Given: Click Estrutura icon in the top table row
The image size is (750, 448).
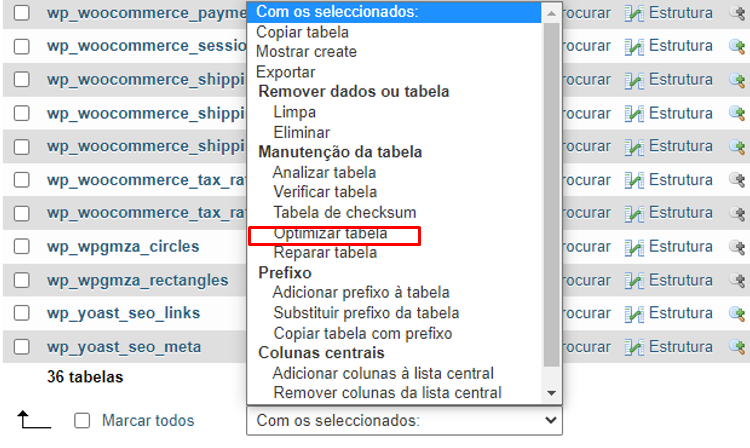Looking at the screenshot, I should [634, 13].
